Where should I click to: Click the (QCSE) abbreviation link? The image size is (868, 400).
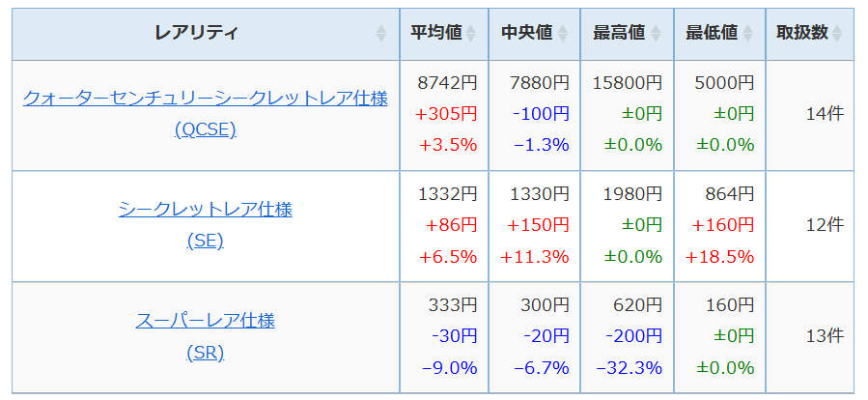[205, 129]
